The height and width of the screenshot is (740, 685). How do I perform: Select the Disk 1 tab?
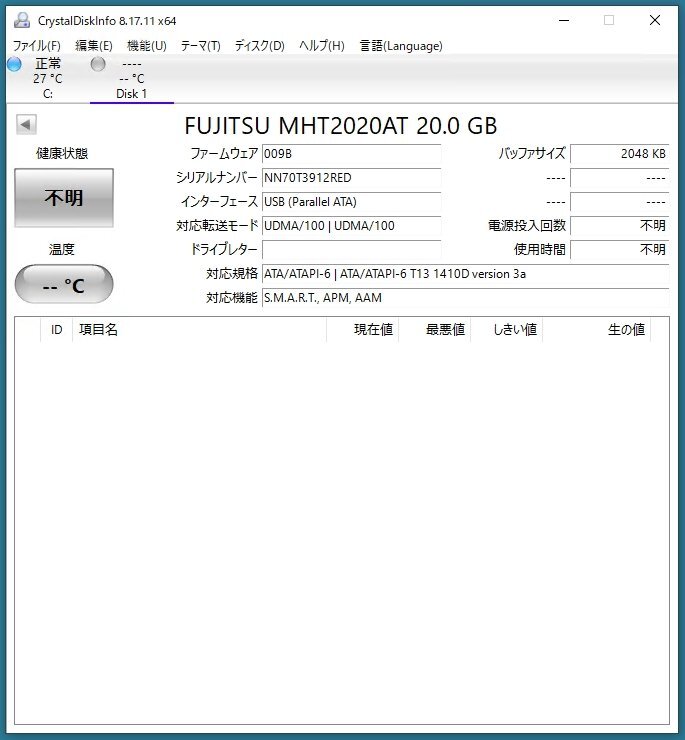point(132,78)
